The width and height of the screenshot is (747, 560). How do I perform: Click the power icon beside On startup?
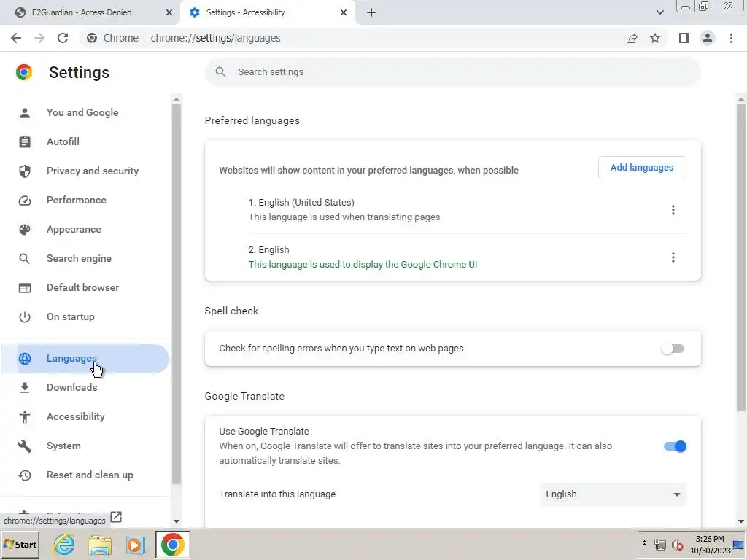25,317
